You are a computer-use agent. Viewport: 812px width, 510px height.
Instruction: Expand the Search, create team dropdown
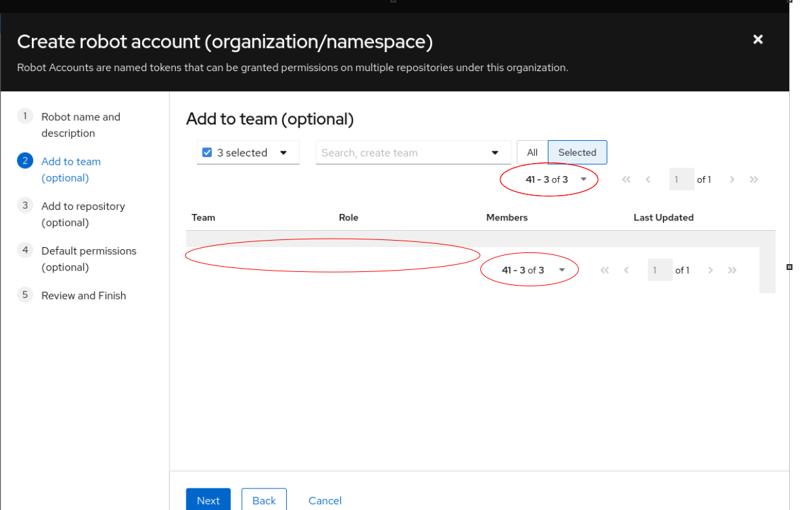[x=495, y=153]
